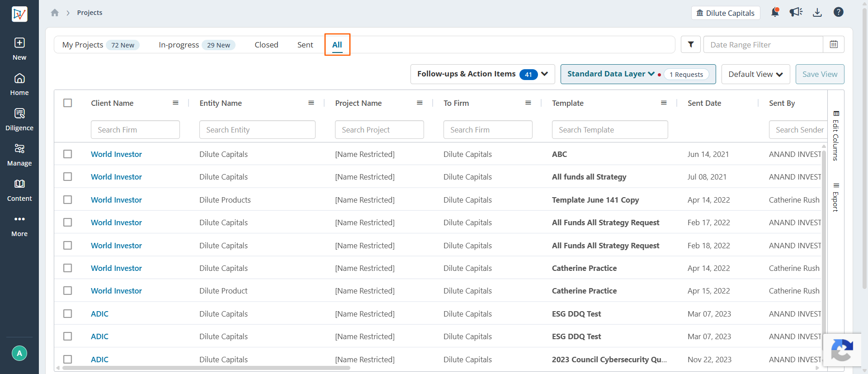868x374 pixels.
Task: Expand Follow-ups & Action Items dropdown
Action: (482, 74)
